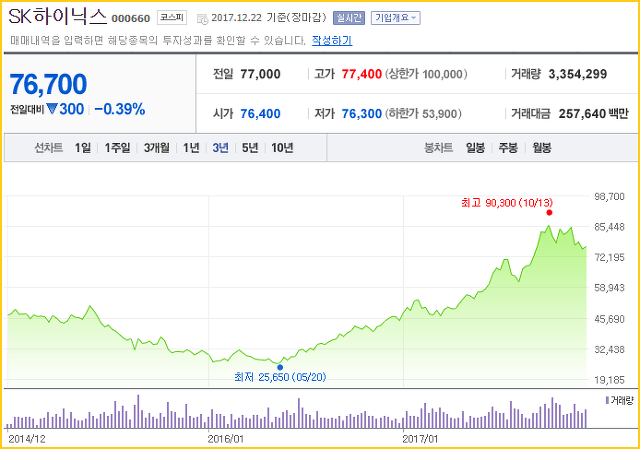Click the 98,700 axis value

pos(609,197)
